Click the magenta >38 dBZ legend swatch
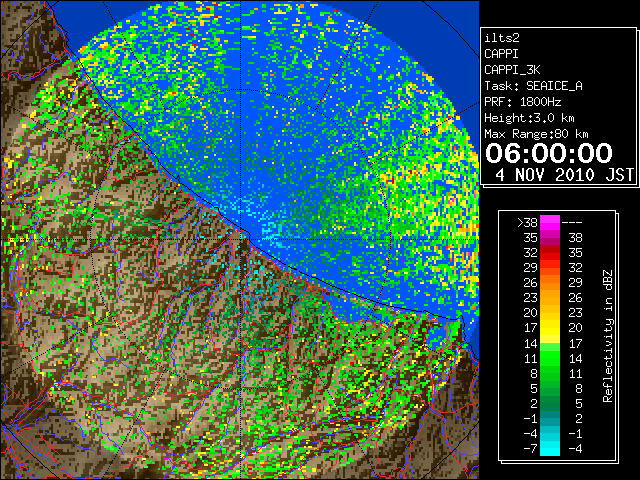 550,222
